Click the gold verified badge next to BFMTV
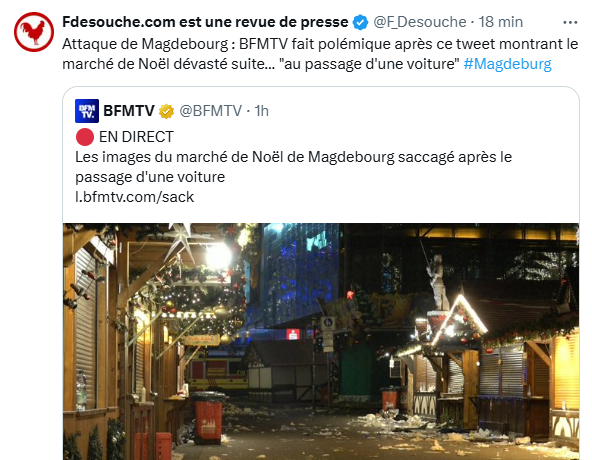 point(166,111)
